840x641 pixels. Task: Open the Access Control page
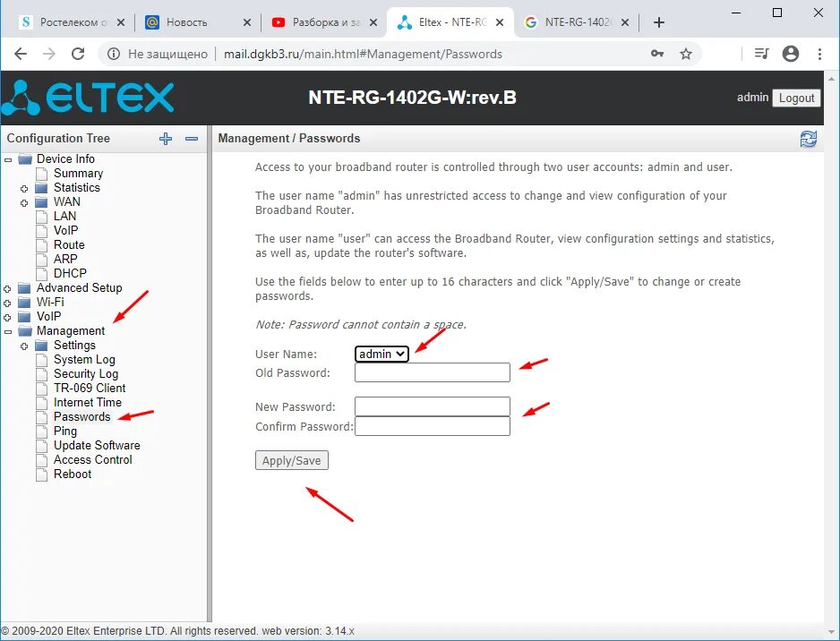92,460
